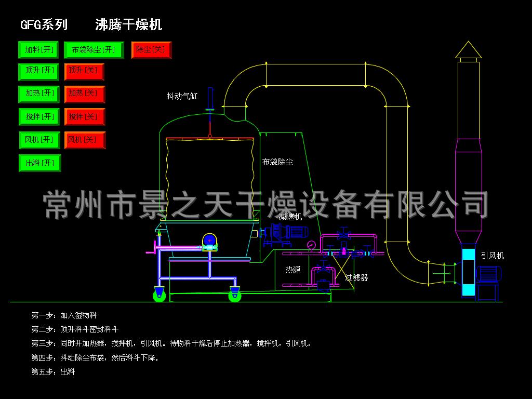Click step text 第五步：出料
Viewport: 532px width, 399px height.
point(54,372)
